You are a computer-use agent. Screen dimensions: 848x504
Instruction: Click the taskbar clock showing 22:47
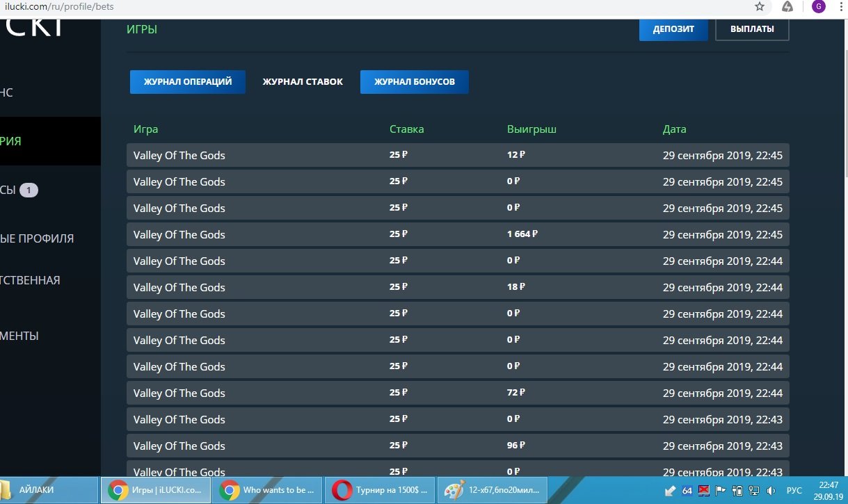tap(828, 490)
